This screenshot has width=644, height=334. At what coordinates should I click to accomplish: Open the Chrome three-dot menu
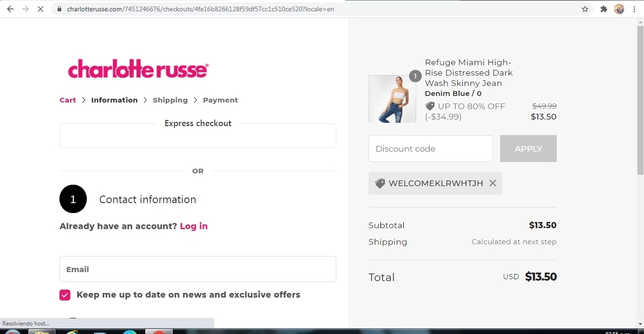pyautogui.click(x=635, y=9)
